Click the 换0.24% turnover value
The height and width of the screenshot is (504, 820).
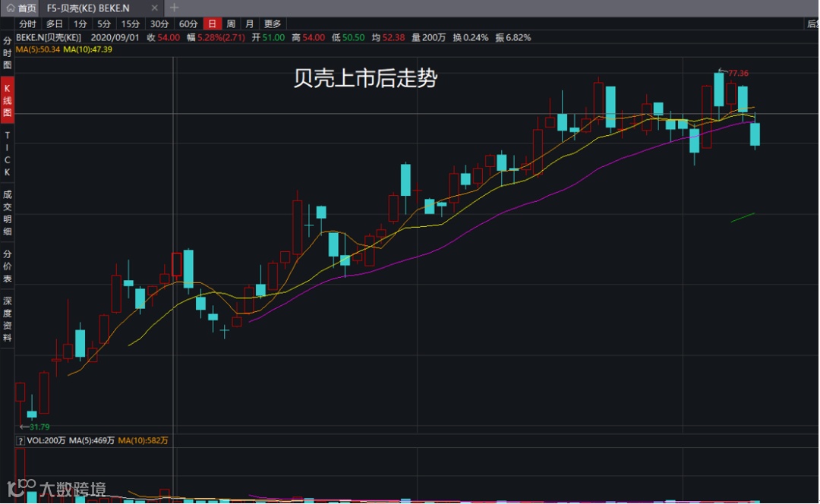pyautogui.click(x=471, y=38)
